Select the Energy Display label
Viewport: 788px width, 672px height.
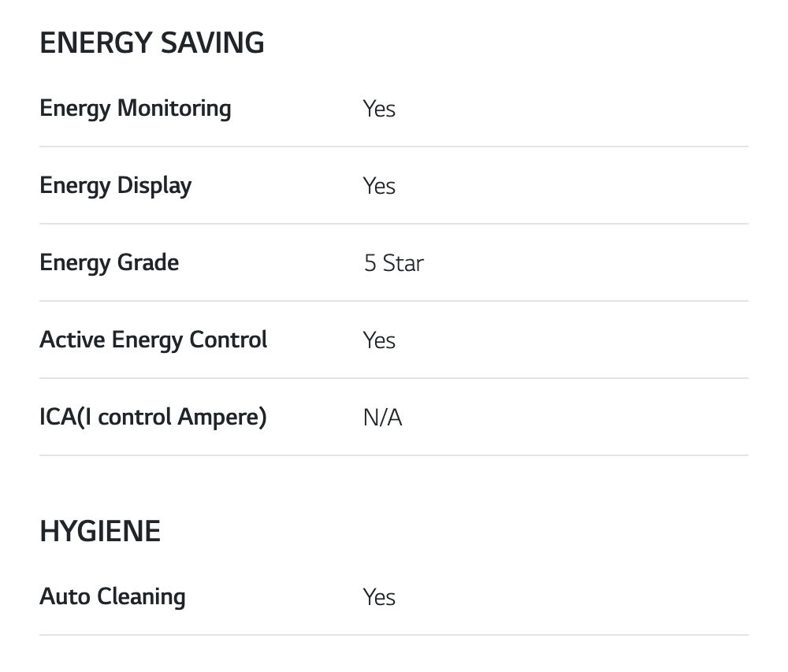(115, 185)
